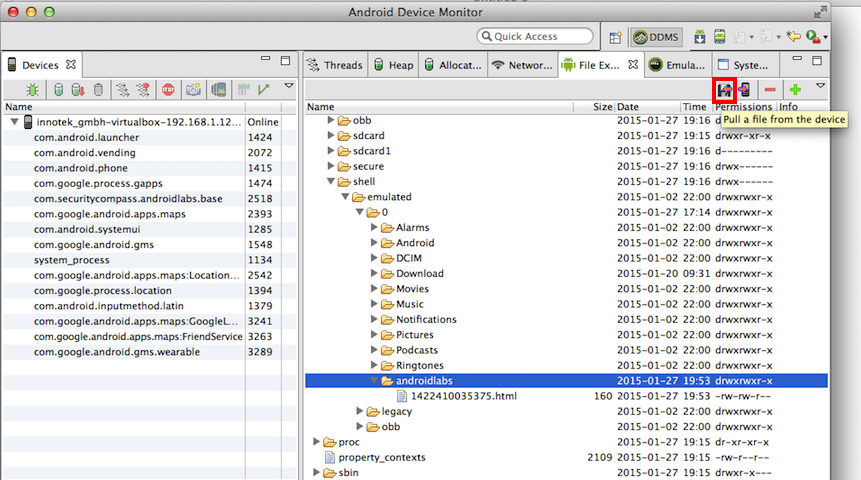Click the Size column header
This screenshot has width=861, height=480.
point(594,107)
